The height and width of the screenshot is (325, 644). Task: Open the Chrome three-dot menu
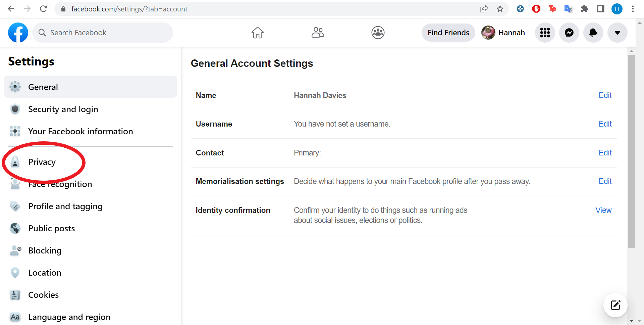[x=633, y=9]
